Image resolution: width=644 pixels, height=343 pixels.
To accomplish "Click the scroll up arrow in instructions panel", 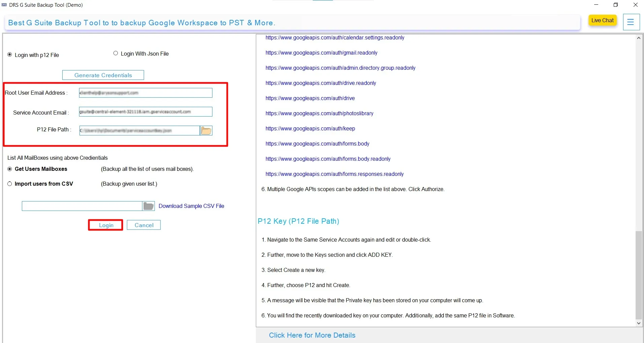I will pos(639,38).
